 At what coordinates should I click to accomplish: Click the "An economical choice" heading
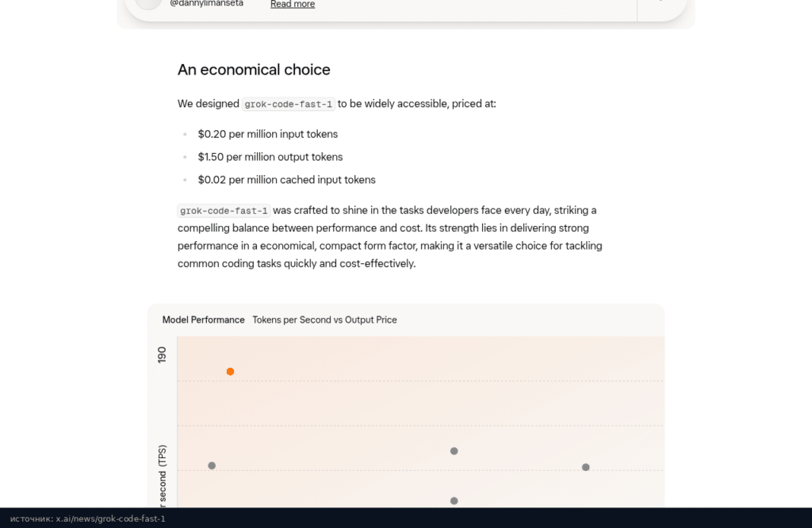[254, 69]
